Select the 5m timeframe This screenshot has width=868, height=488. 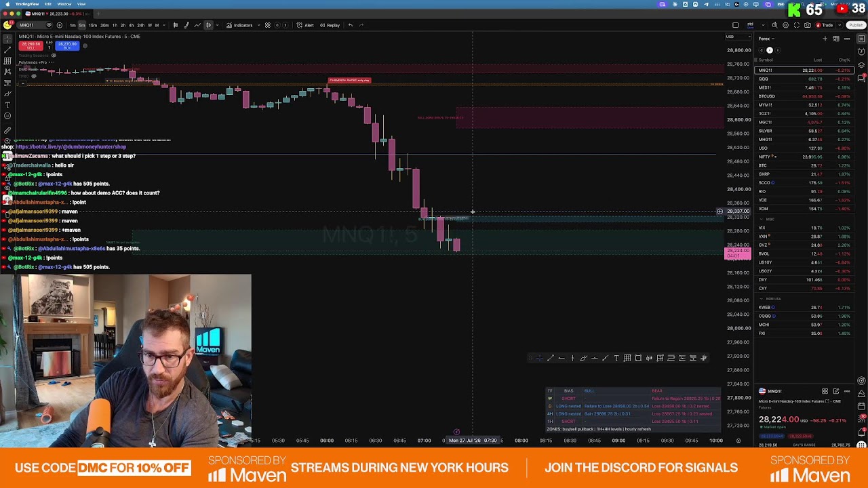coord(82,25)
